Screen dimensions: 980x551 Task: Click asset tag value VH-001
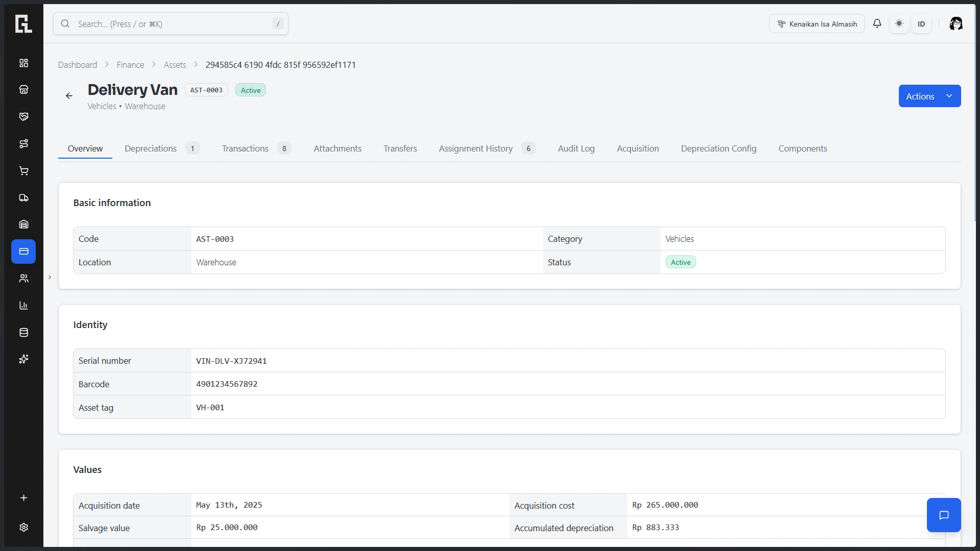coord(210,407)
